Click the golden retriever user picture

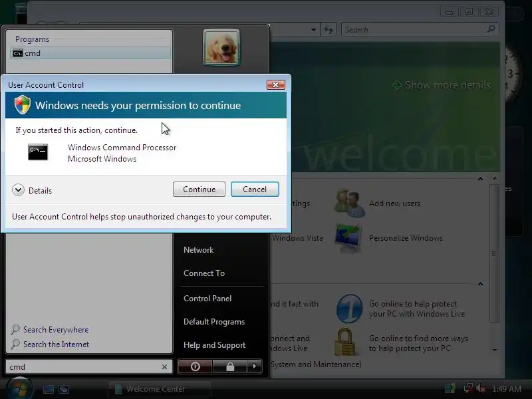pyautogui.click(x=221, y=47)
